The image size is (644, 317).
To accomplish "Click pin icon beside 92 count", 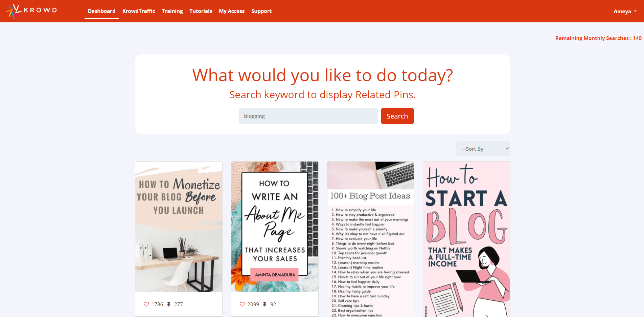I will pos(265,304).
